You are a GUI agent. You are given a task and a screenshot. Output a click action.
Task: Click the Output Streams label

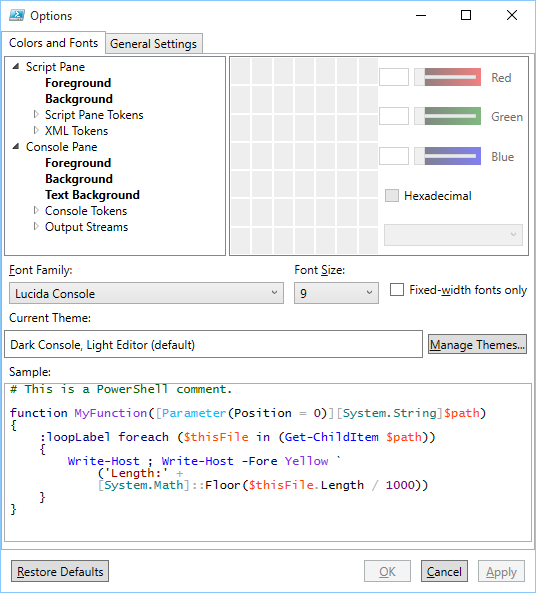coord(87,227)
